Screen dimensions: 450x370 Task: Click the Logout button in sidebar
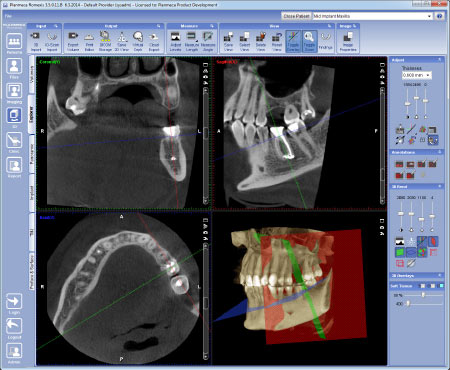coord(14,328)
